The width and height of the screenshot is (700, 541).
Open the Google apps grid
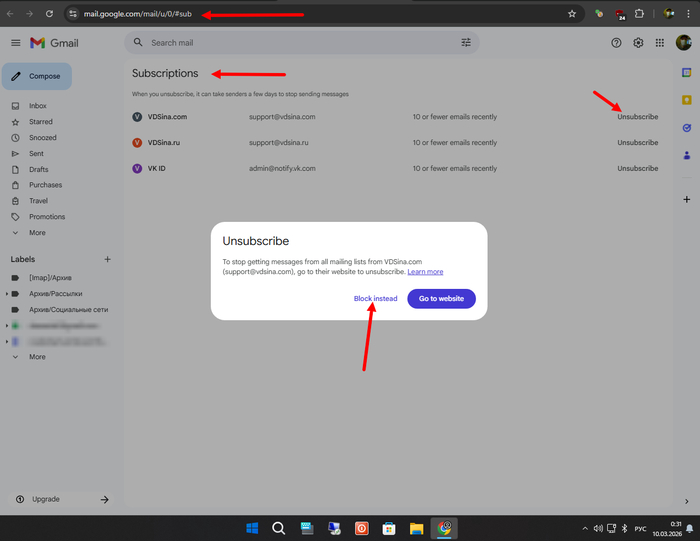point(660,43)
